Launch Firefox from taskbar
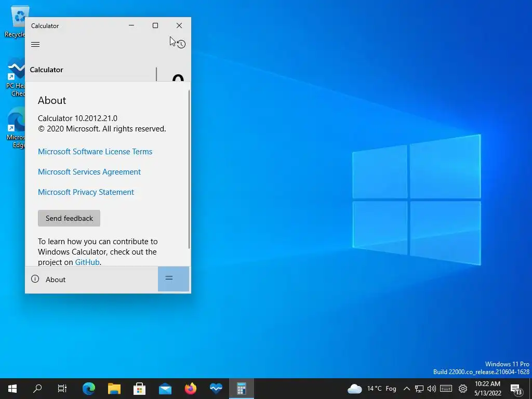The height and width of the screenshot is (399, 532). [190, 389]
